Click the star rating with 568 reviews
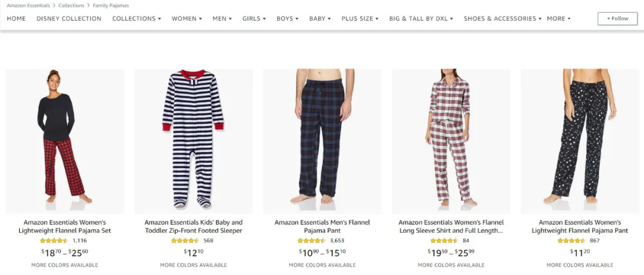The height and width of the screenshot is (275, 644). 185,240
